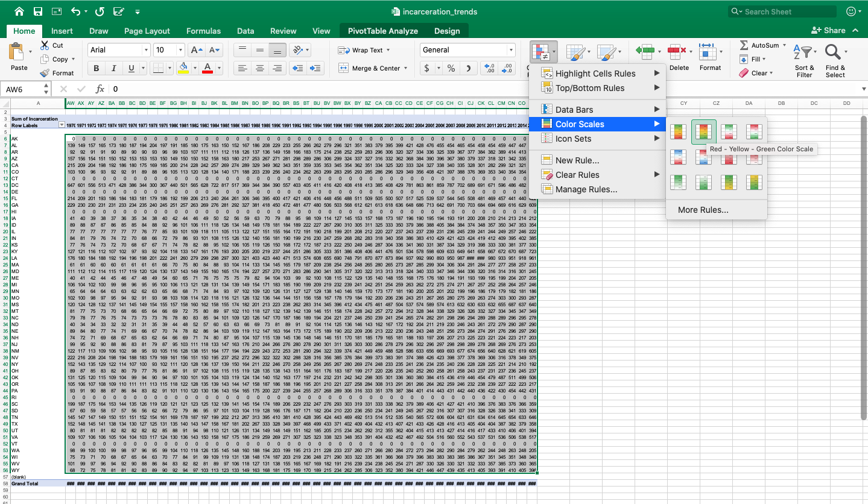The width and height of the screenshot is (868, 504).
Task: Click the decrease indent icon
Action: click(297, 68)
